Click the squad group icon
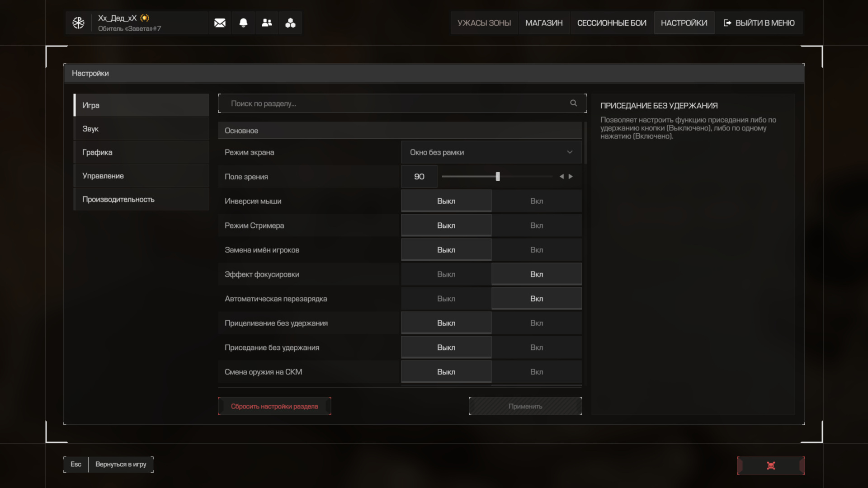The width and height of the screenshot is (868, 488). 290,23
